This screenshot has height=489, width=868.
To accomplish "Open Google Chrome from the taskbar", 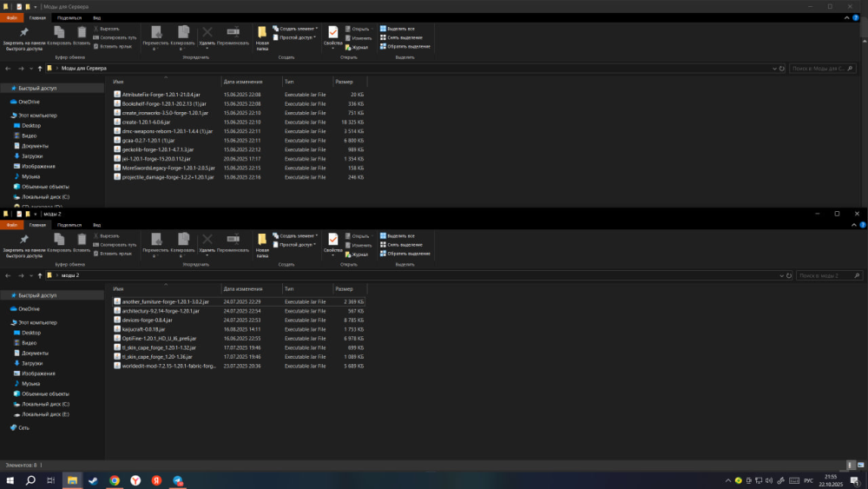I will click(114, 480).
